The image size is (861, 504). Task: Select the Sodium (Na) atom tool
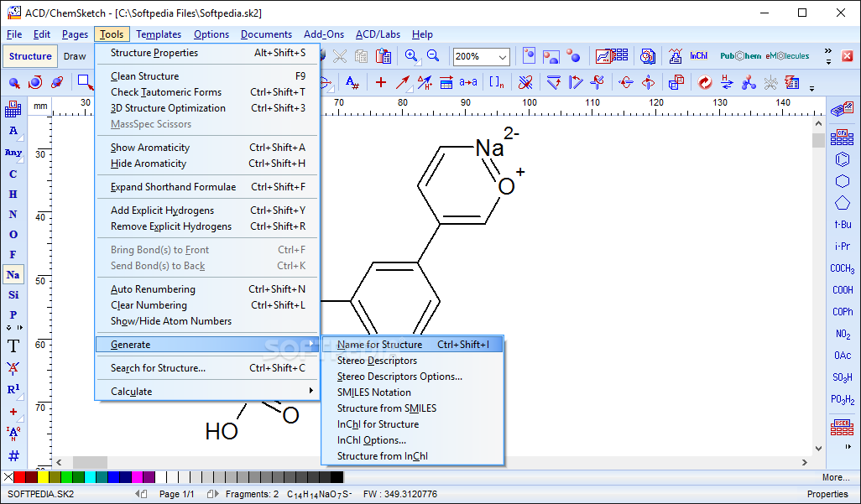(13, 274)
